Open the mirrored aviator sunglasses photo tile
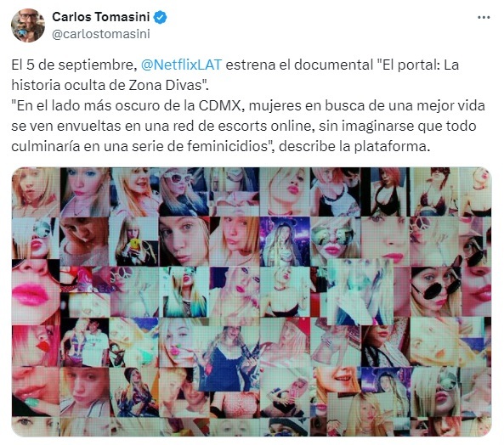The image size is (504, 445). [x=335, y=241]
